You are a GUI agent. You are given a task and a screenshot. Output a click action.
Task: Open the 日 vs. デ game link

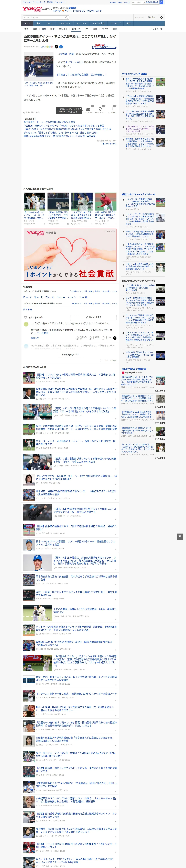point(27,297)
